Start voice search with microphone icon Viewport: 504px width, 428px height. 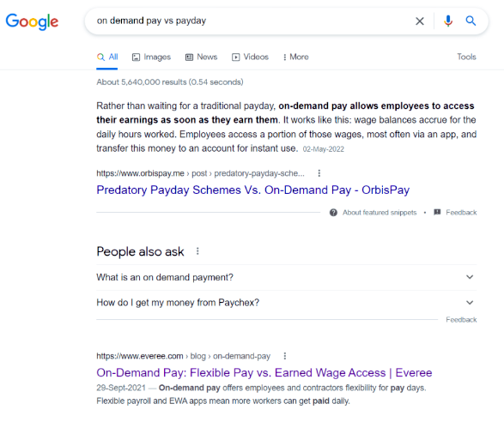(x=448, y=21)
